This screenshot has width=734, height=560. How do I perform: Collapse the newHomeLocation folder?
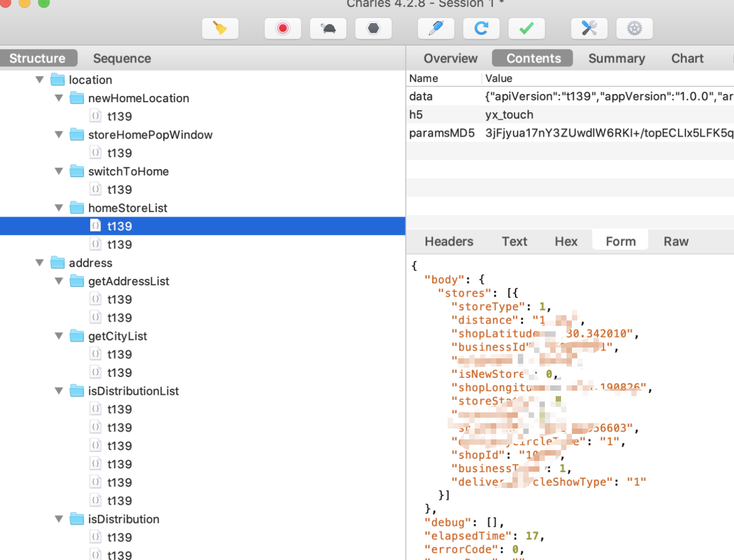59,98
